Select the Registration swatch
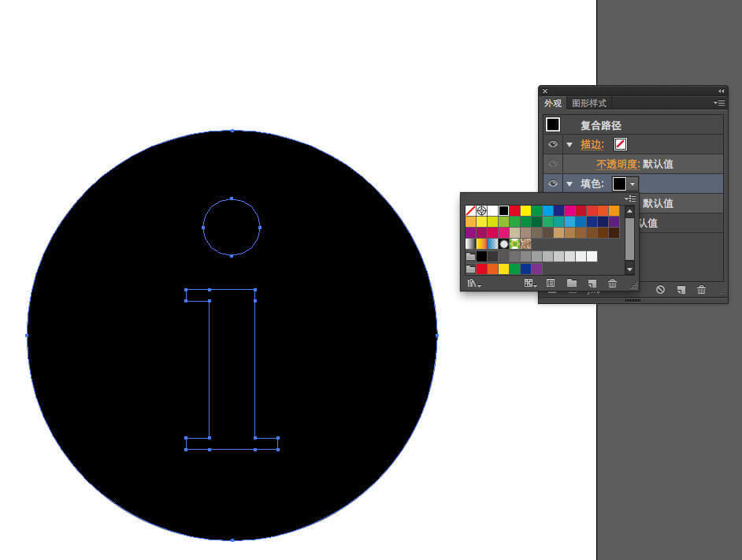Image resolution: width=742 pixels, height=560 pixels. click(x=481, y=210)
